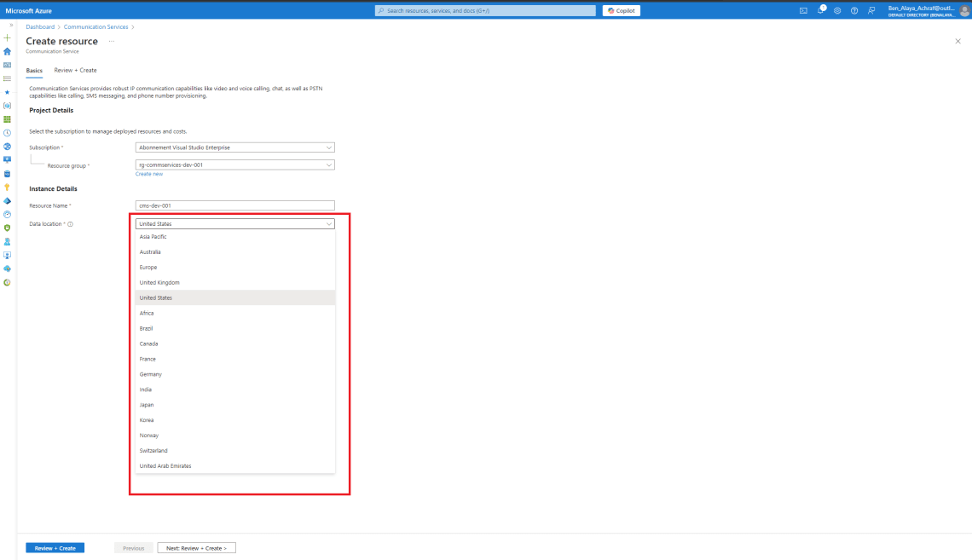Open the Subscription dropdown

235,147
